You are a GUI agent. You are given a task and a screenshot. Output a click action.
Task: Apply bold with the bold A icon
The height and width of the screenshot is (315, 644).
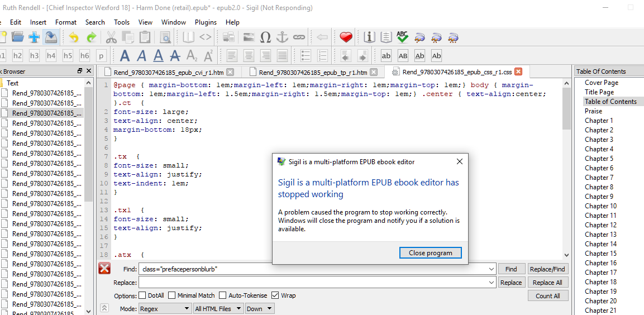[x=125, y=55]
